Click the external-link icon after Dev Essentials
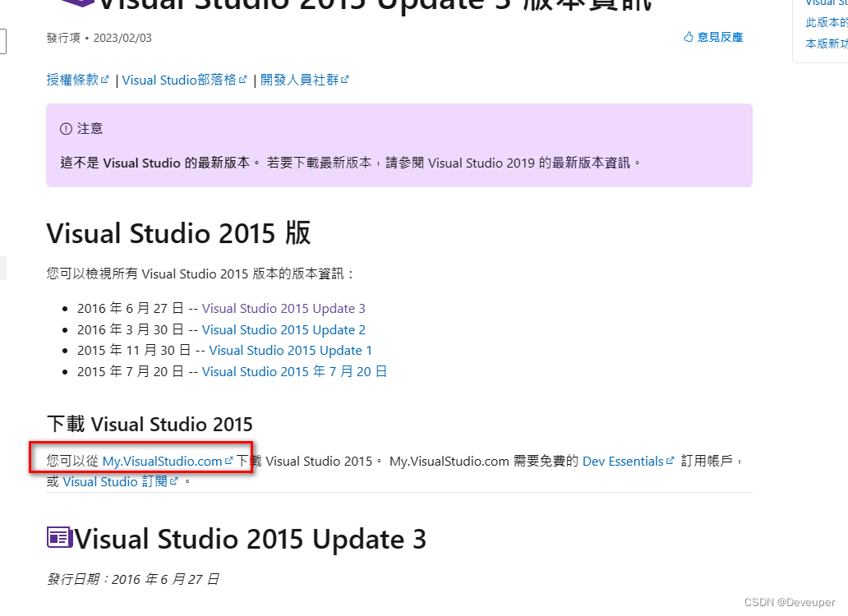The image size is (848, 616). (x=671, y=461)
